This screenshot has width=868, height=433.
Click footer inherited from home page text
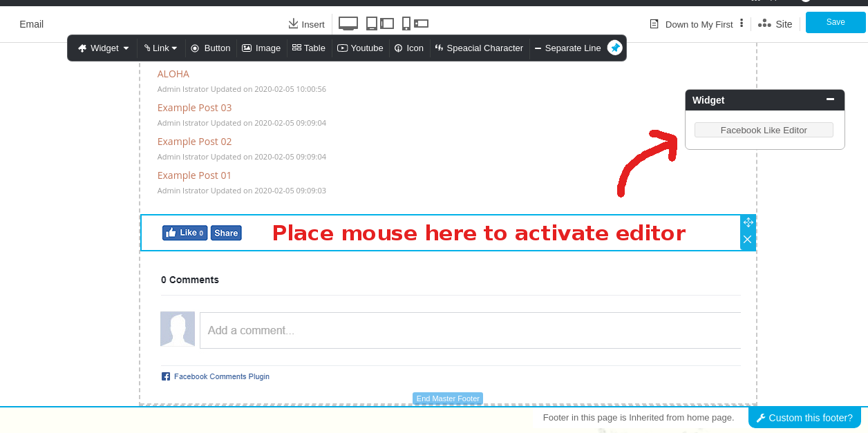pyautogui.click(x=639, y=417)
